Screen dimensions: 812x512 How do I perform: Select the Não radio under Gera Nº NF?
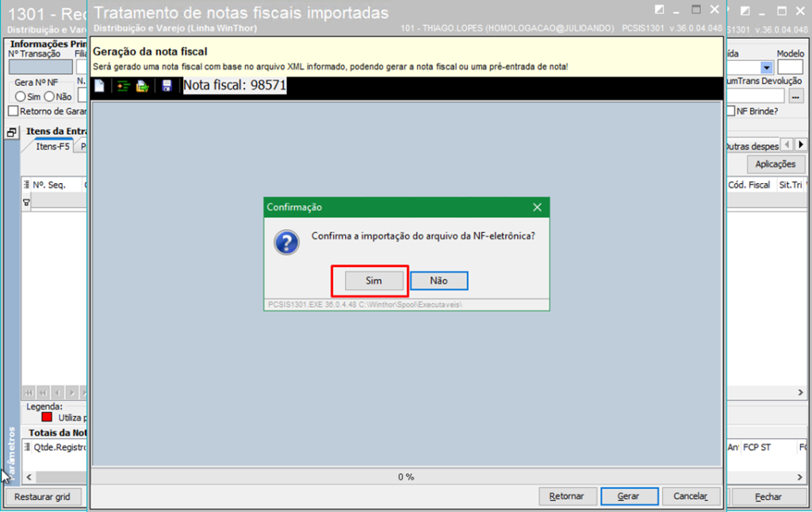coord(49,96)
